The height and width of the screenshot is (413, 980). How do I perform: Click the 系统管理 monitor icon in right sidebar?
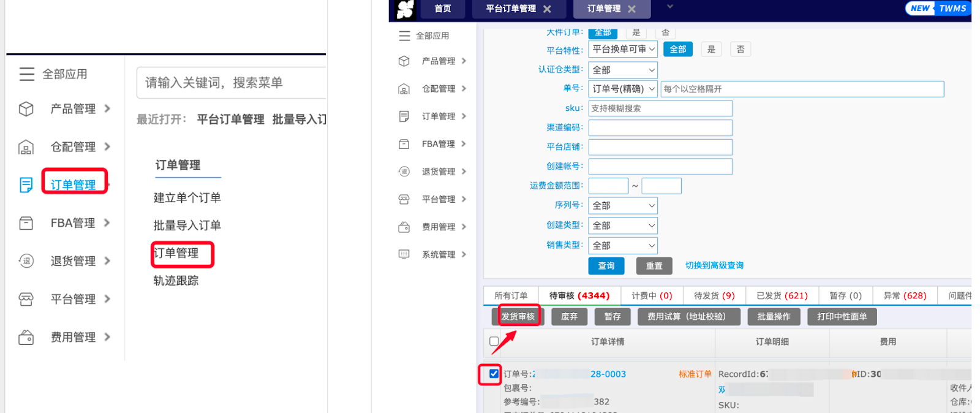[404, 254]
